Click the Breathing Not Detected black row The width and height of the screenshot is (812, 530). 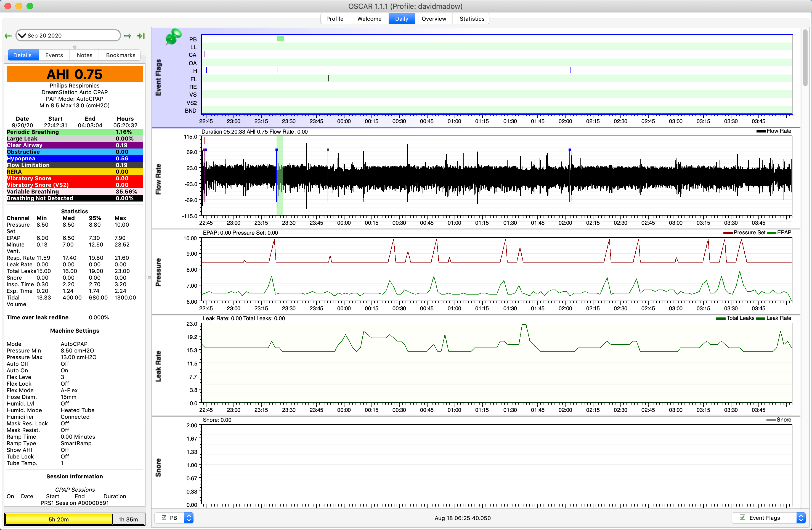(x=75, y=198)
